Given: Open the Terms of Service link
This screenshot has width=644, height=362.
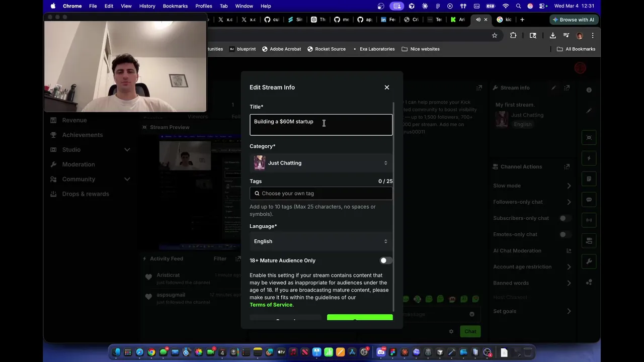Looking at the screenshot, I should click(x=271, y=305).
